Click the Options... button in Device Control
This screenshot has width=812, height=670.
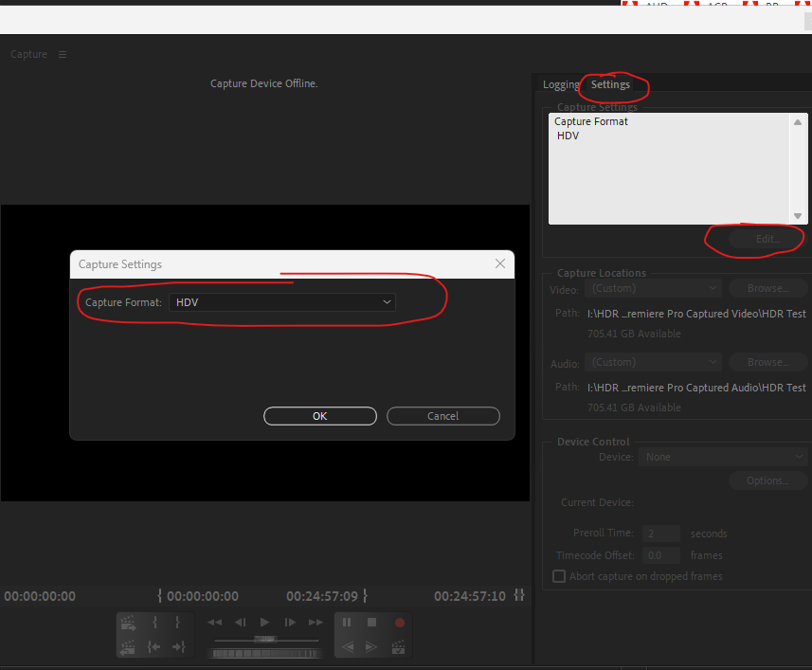click(768, 481)
